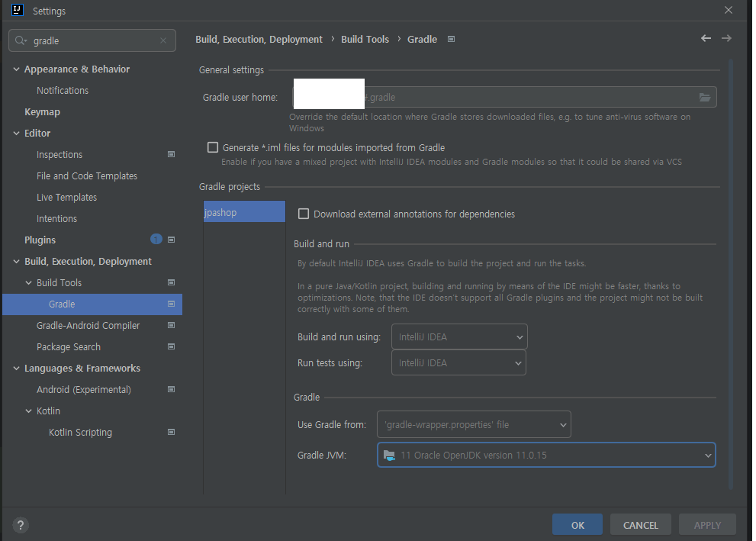Browse for Gradle user home folder

tap(705, 98)
